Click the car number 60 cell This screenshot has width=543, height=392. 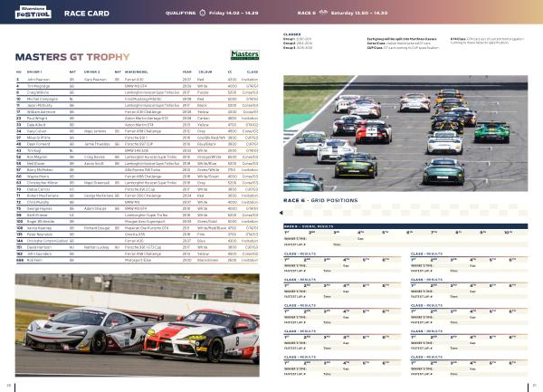click(19, 177)
